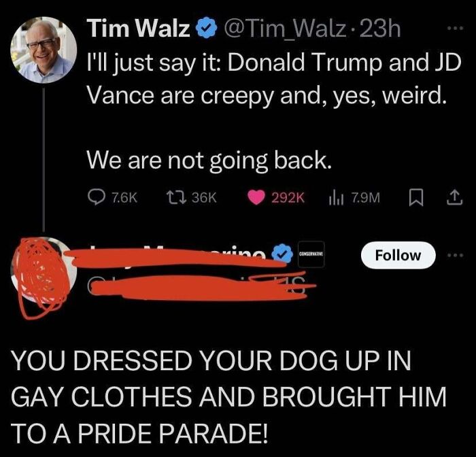Open the all-caps reply about dog clothes
The width and height of the screenshot is (476, 457).
tap(228, 397)
